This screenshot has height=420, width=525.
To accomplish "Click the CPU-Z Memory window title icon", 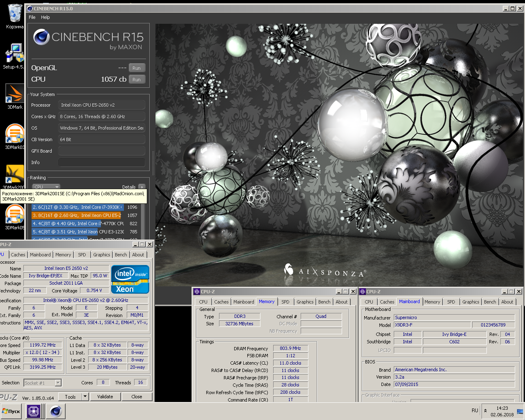I will click(197, 292).
